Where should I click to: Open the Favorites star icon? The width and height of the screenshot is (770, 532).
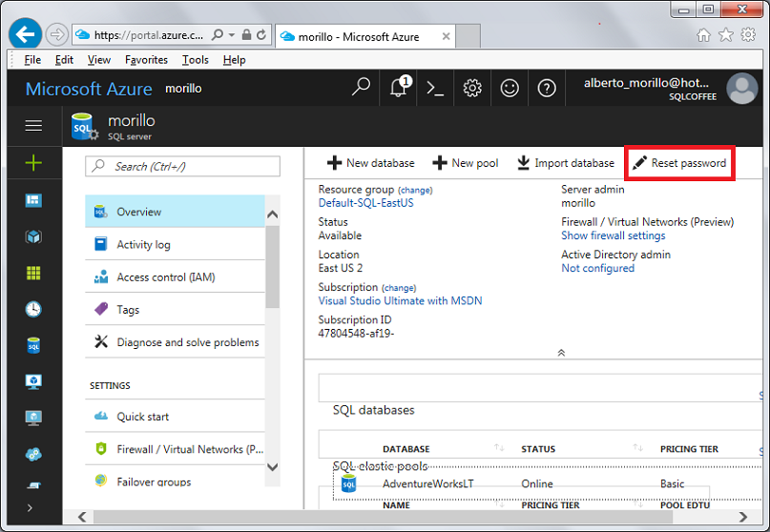click(x=726, y=35)
